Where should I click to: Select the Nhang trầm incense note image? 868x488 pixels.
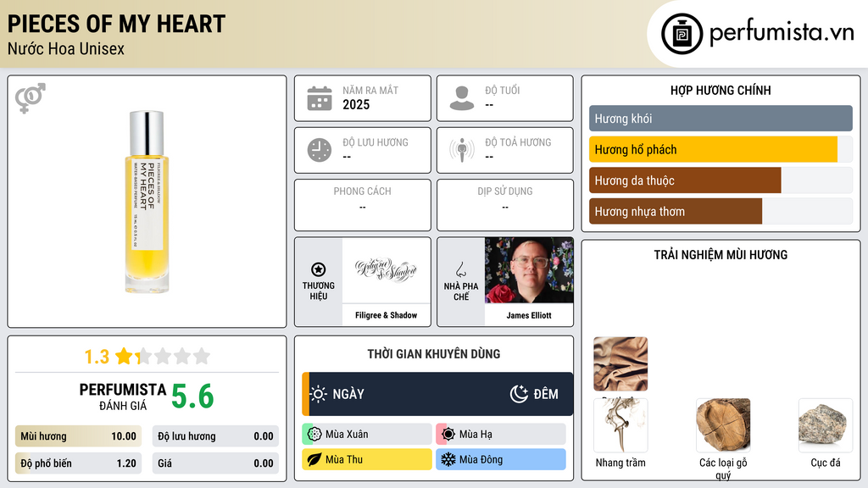point(620,425)
